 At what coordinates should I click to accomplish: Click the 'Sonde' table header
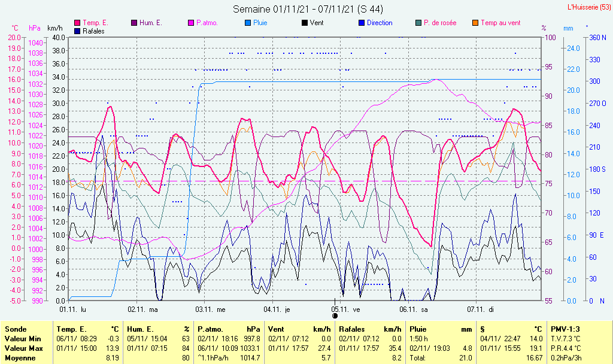tap(16, 329)
